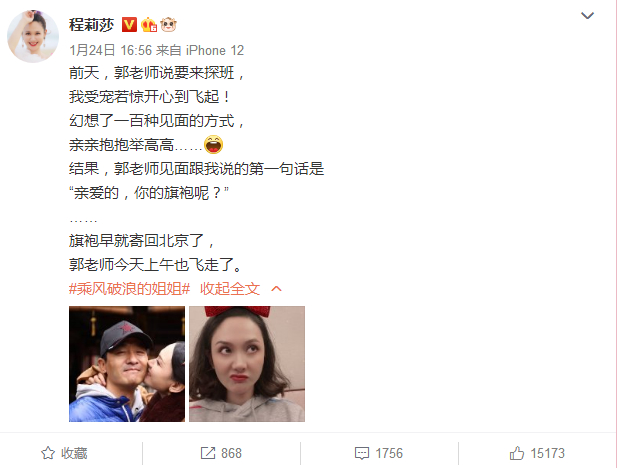Click the repost share icon
This screenshot has height=468, width=617.
[208, 453]
